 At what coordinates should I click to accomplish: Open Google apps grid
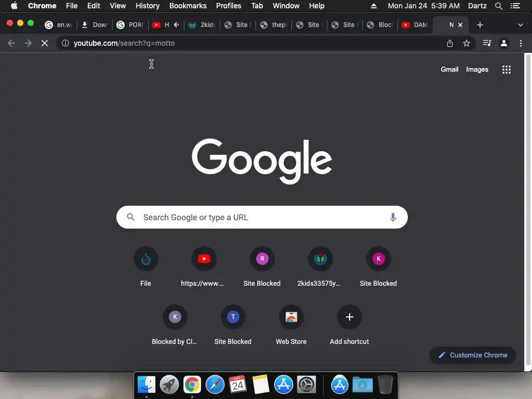pos(506,70)
